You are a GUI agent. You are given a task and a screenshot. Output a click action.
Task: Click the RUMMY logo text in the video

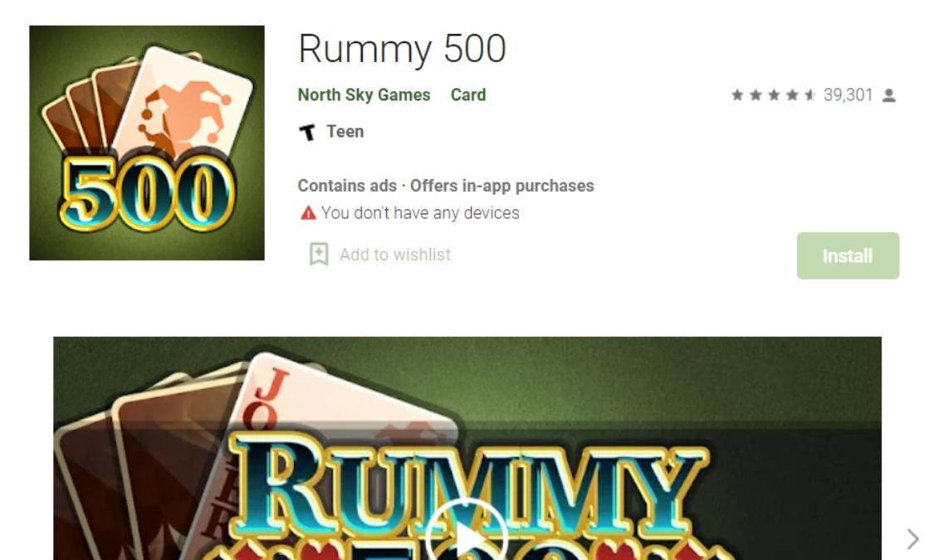point(468,488)
